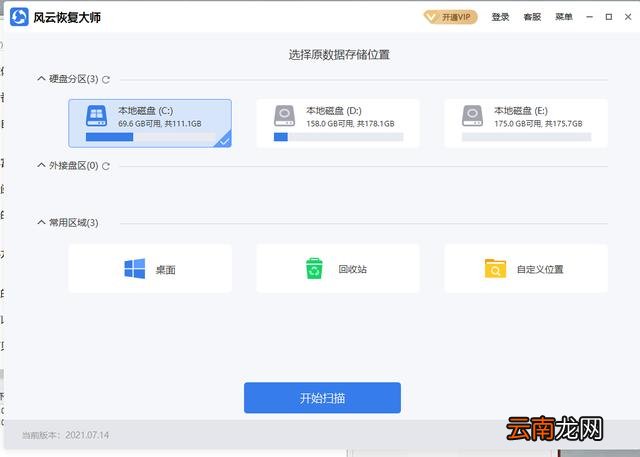Viewport: 640px width, 457px height.
Task: Maximize the recovery app window
Action: tap(609, 17)
